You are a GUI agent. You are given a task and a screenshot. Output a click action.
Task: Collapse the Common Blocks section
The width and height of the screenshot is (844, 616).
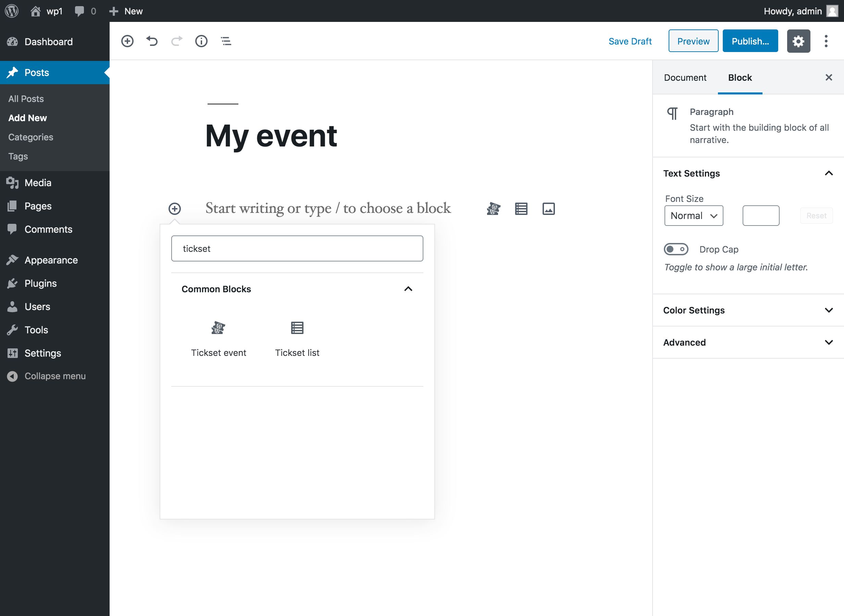coord(408,289)
